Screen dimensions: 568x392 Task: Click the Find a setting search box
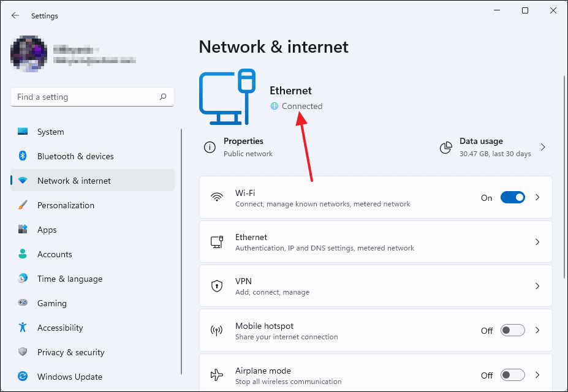point(86,97)
